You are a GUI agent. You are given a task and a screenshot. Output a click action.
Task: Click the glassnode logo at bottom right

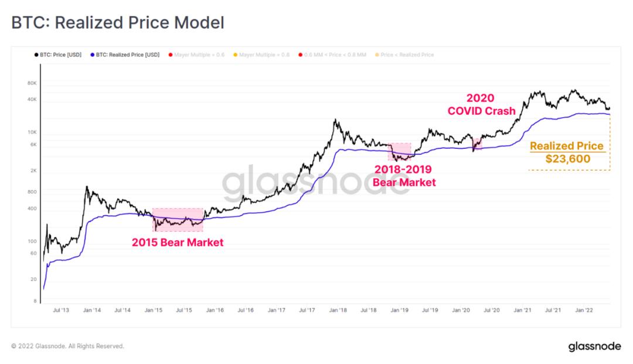[594, 346]
